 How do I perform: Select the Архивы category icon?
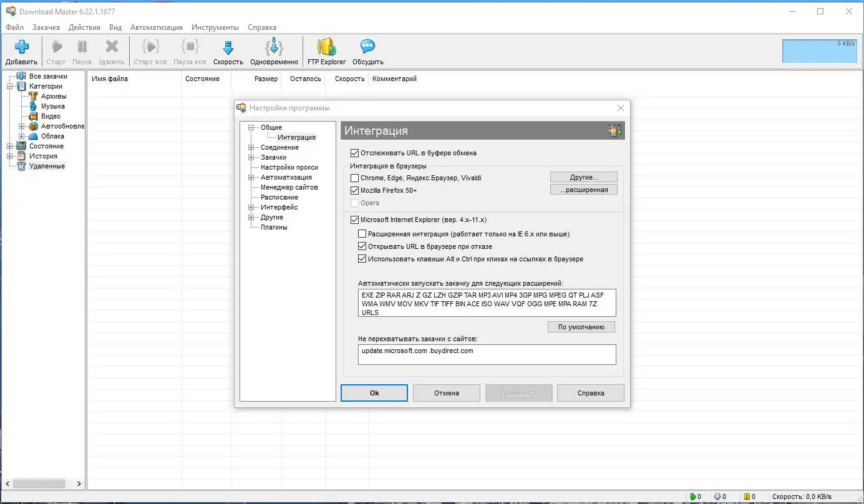[34, 96]
